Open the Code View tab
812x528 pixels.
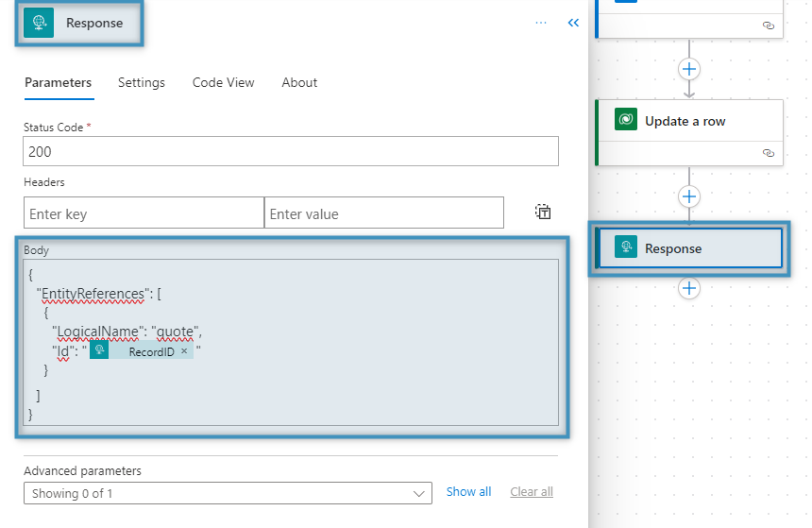[x=223, y=83]
